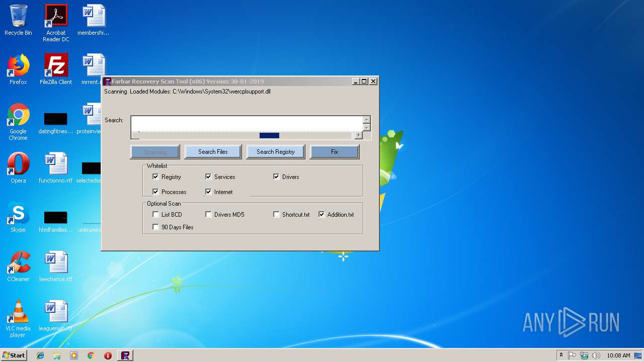Click the Search Registry button

click(x=275, y=152)
